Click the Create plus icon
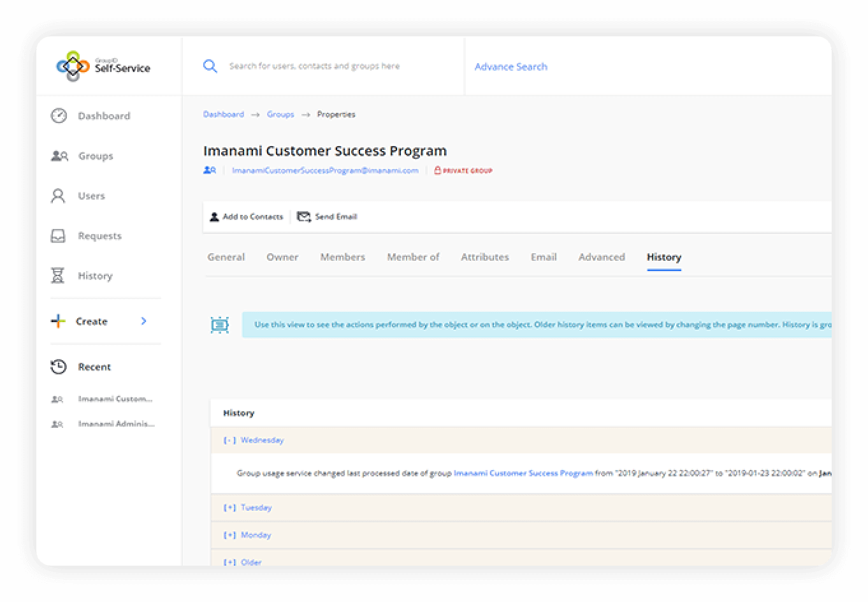868x602 pixels. click(x=57, y=321)
